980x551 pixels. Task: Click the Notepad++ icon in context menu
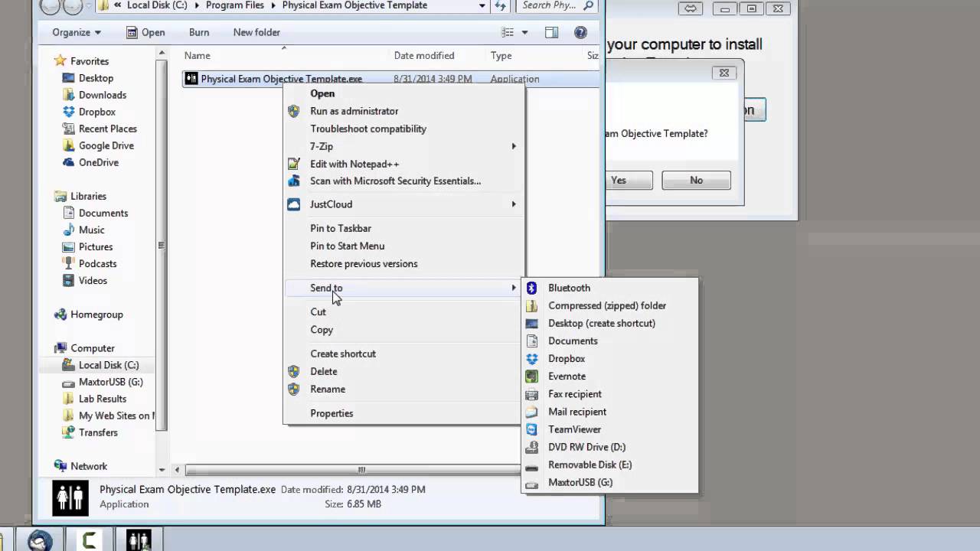point(293,164)
